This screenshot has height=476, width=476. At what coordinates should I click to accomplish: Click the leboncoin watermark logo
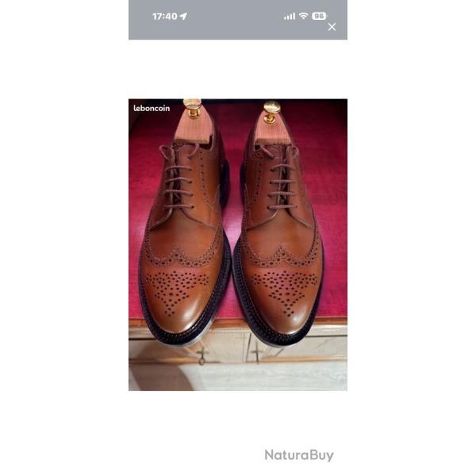click(x=152, y=108)
